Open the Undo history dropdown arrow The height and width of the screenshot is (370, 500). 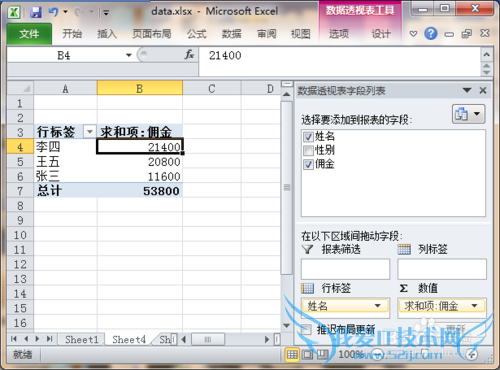pos(65,12)
